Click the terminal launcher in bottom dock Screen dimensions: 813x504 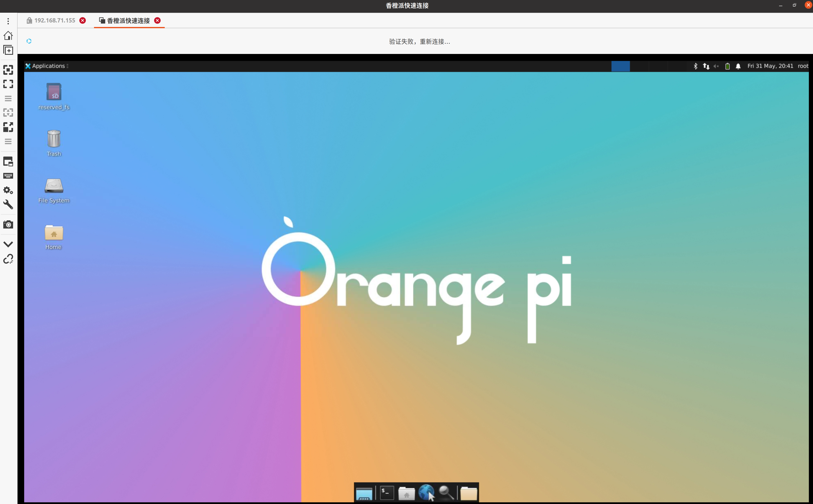tap(387, 493)
